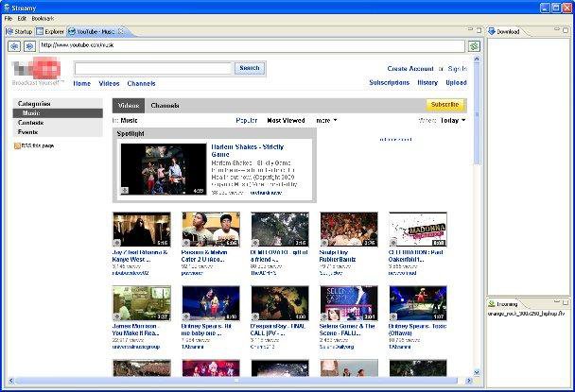Click the horizontal scrollbar left arrow

click(11, 381)
